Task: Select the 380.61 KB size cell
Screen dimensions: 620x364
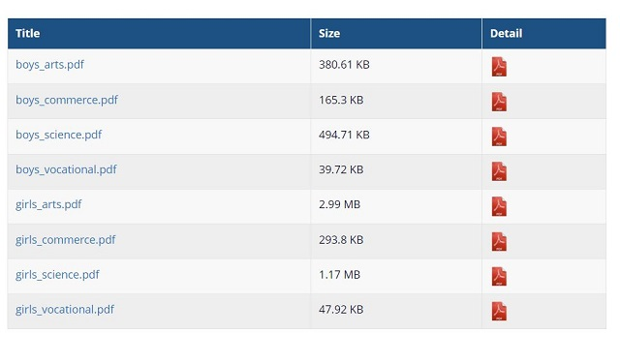Action: [396, 66]
